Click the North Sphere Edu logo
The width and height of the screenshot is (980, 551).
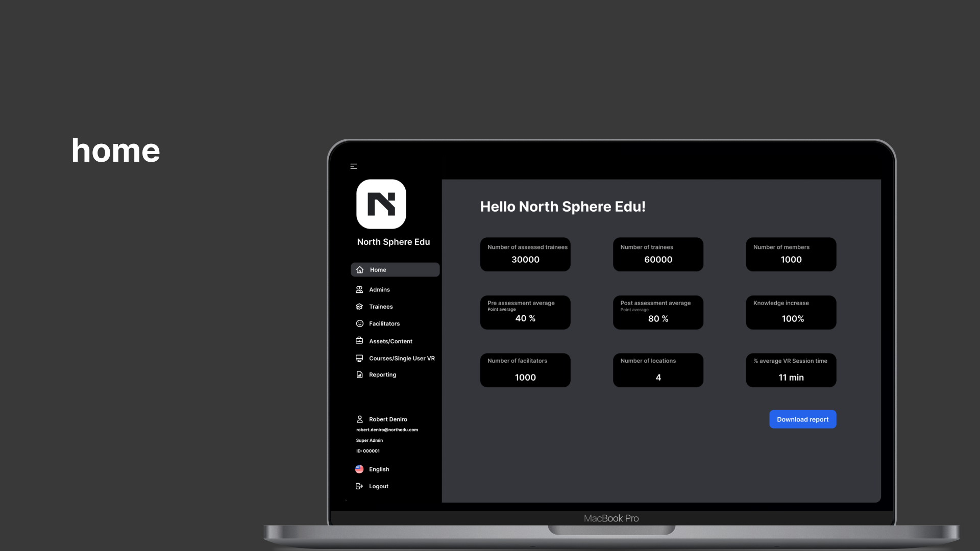(x=381, y=204)
